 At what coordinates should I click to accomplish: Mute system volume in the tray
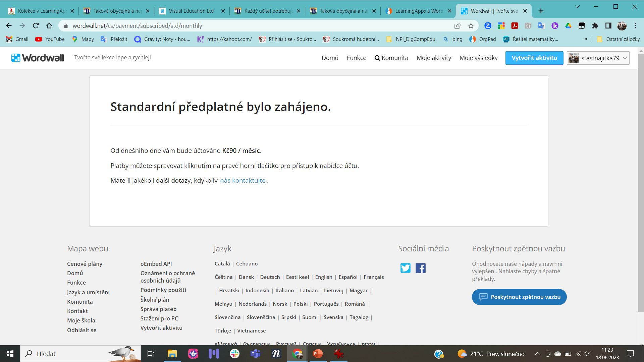pos(587,354)
